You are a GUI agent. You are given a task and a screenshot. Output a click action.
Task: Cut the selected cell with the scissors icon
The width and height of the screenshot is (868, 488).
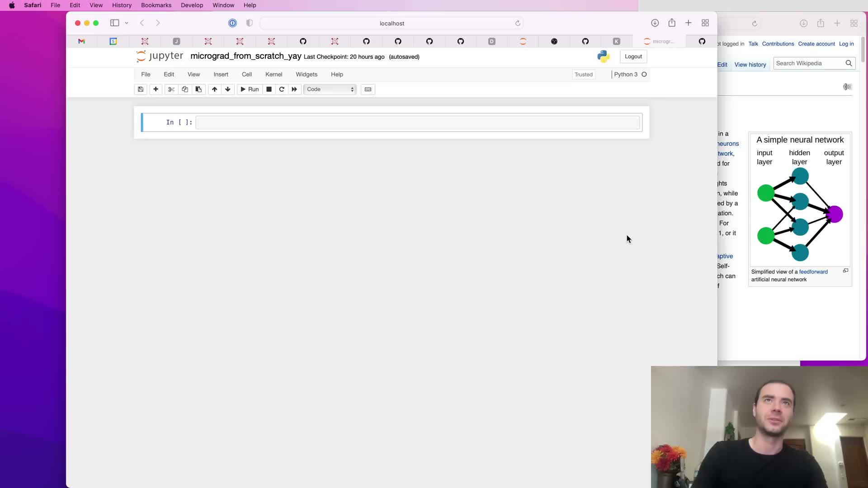pyautogui.click(x=171, y=89)
